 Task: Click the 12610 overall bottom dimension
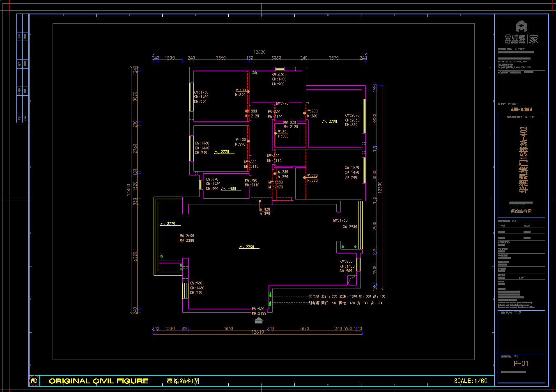pyautogui.click(x=257, y=332)
